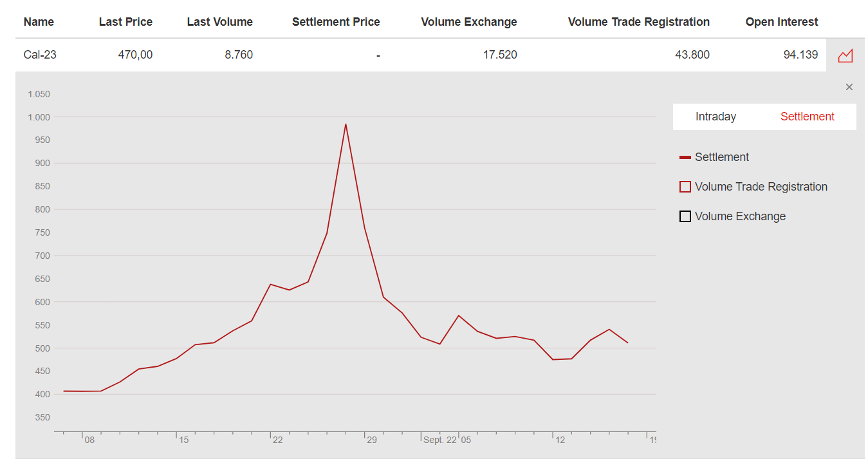
Task: Toggle the Settlement legend line swatch
Action: (x=685, y=157)
